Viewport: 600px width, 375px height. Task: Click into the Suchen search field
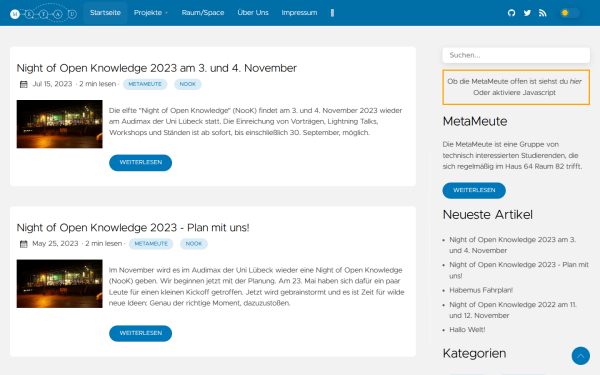pos(516,55)
